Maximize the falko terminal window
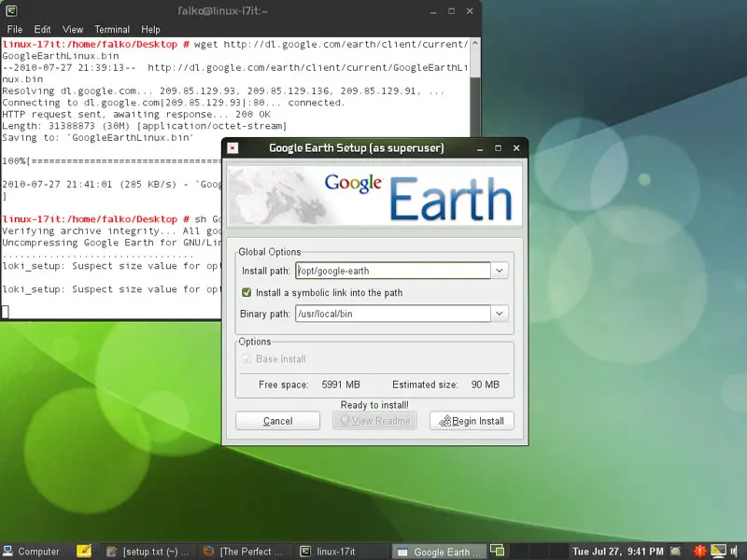This screenshot has height=560, width=747. click(451, 11)
